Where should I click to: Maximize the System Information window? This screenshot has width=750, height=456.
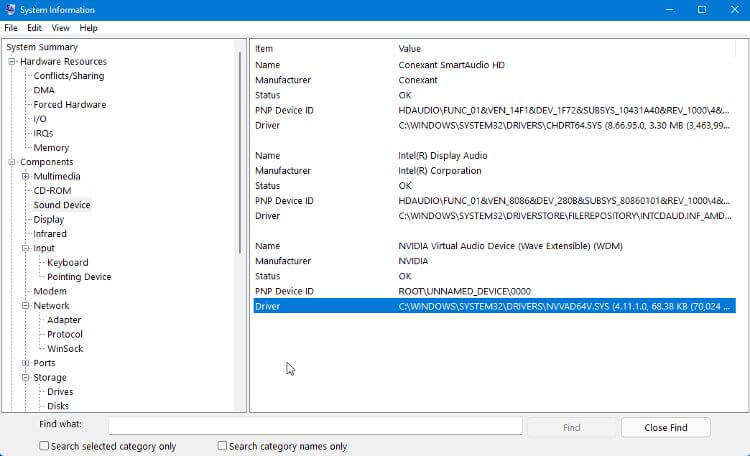(x=702, y=9)
